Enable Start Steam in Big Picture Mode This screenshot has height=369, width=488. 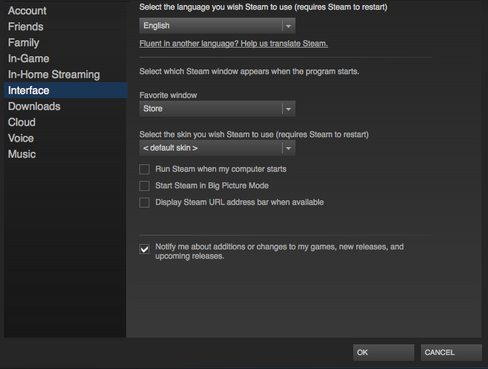pyautogui.click(x=144, y=186)
